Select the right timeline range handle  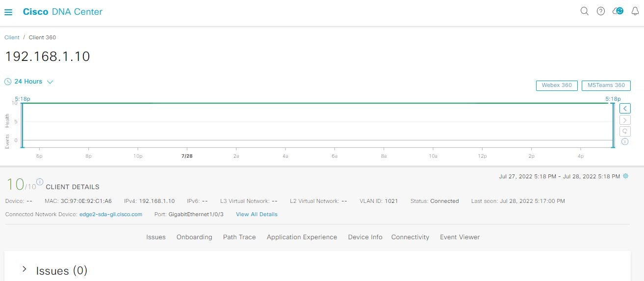(x=613, y=124)
